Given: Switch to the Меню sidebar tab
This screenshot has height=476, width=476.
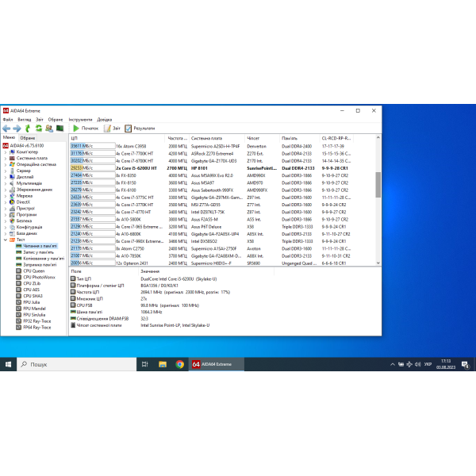Looking at the screenshot, I should pyautogui.click(x=9, y=137).
